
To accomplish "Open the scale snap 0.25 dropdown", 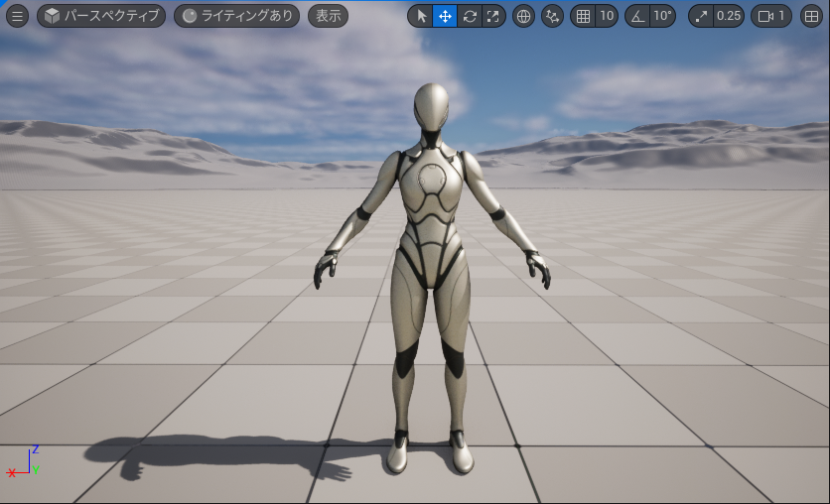I will tap(729, 16).
